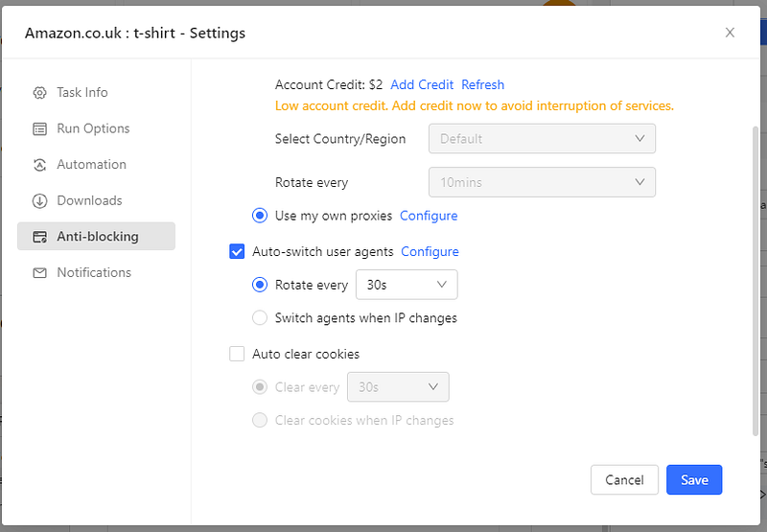The width and height of the screenshot is (767, 532).
Task: Click the Add Credit link
Action: (x=422, y=84)
